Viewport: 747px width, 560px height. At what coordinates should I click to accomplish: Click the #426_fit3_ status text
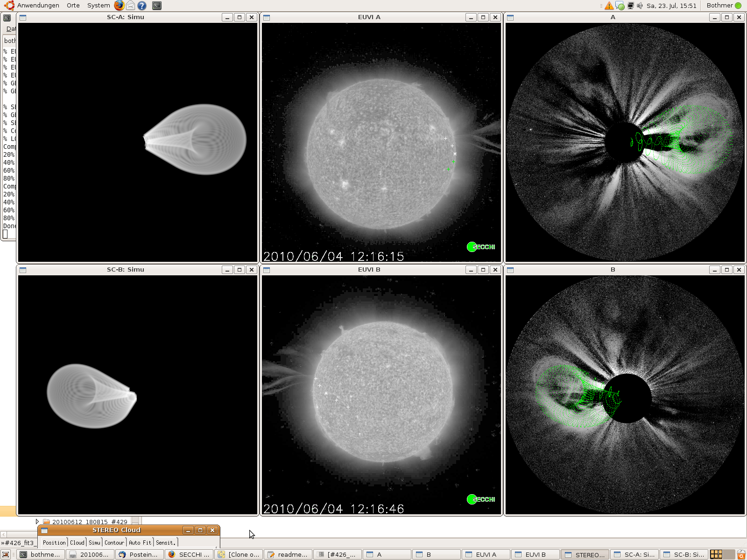pyautogui.click(x=18, y=543)
